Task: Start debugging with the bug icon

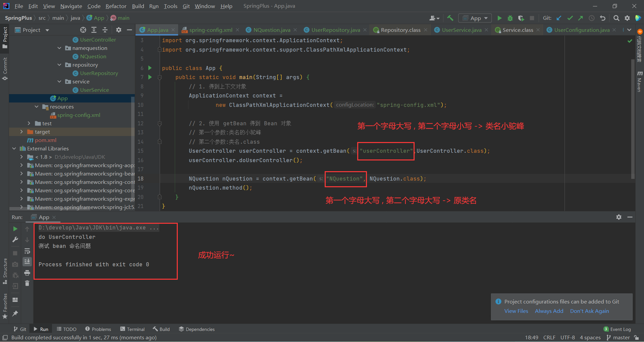Action: tap(510, 18)
